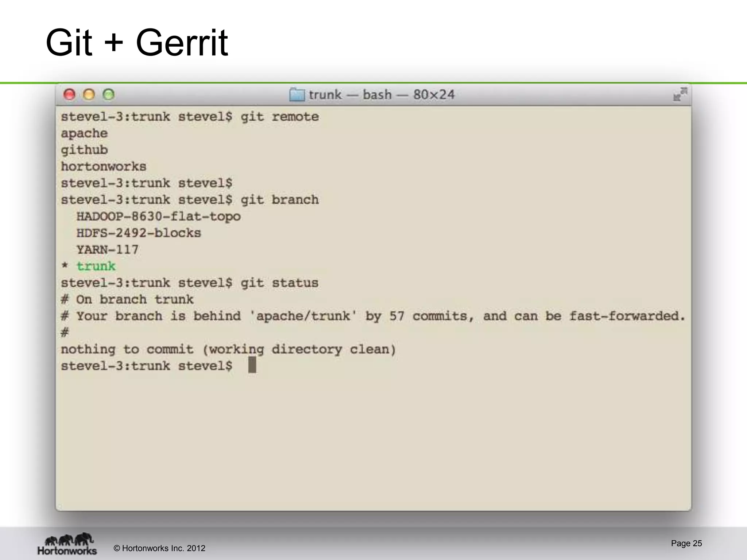Click the slide heading 'Git + Gerrit'
The image size is (747, 560).
(137, 43)
